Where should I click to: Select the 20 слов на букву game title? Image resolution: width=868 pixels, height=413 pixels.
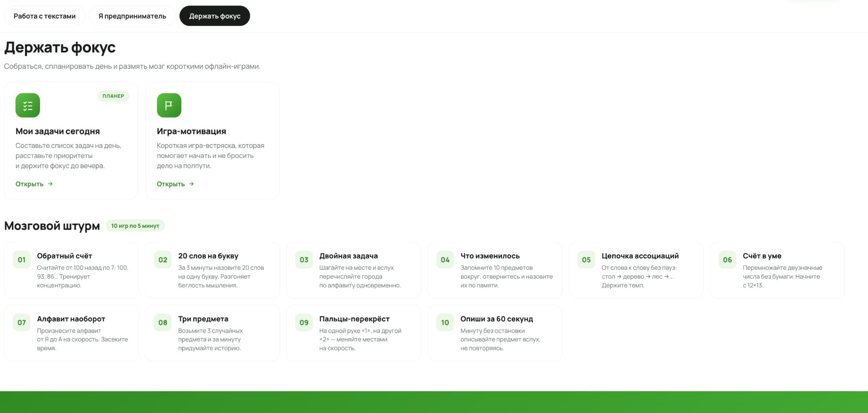tap(208, 256)
